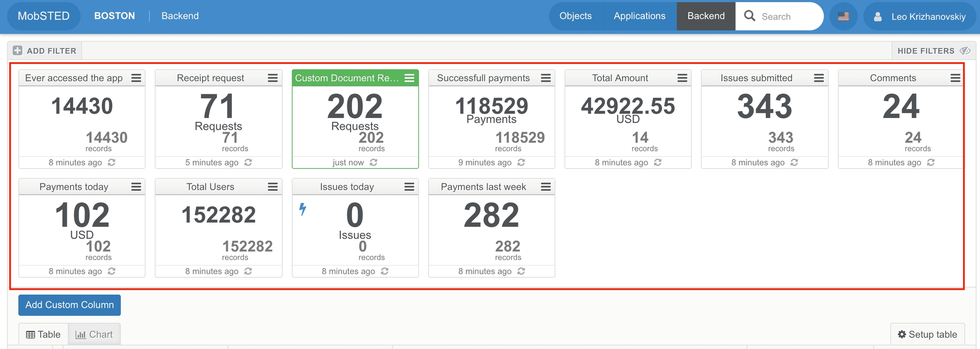Viewport: 980px width, 349px height.
Task: Refresh the Payments last week widget
Action: 521,271
